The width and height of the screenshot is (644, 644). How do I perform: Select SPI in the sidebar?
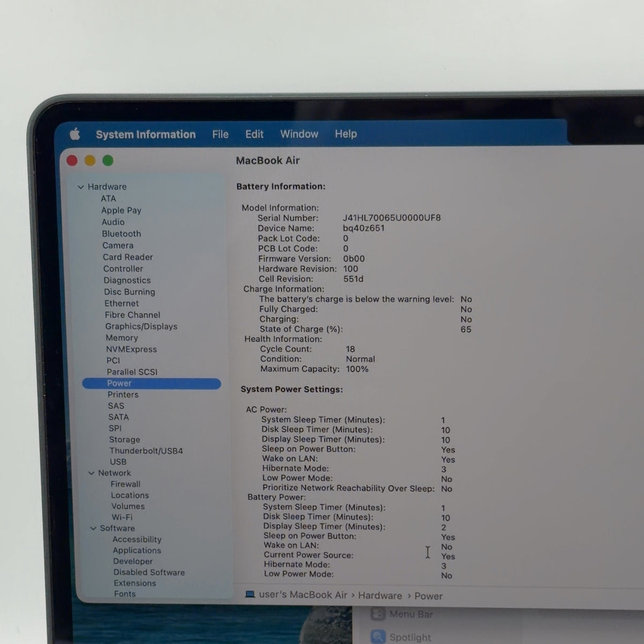(115, 428)
